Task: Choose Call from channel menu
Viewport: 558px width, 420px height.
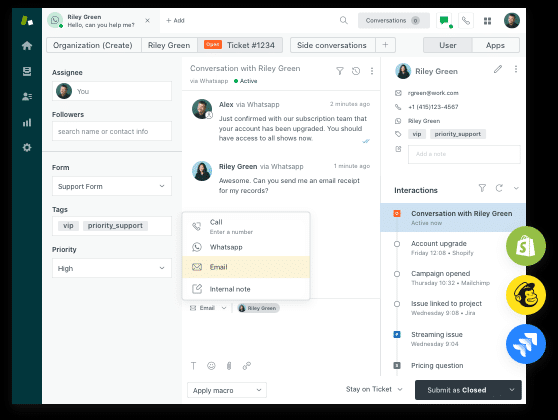Action: pos(246,226)
